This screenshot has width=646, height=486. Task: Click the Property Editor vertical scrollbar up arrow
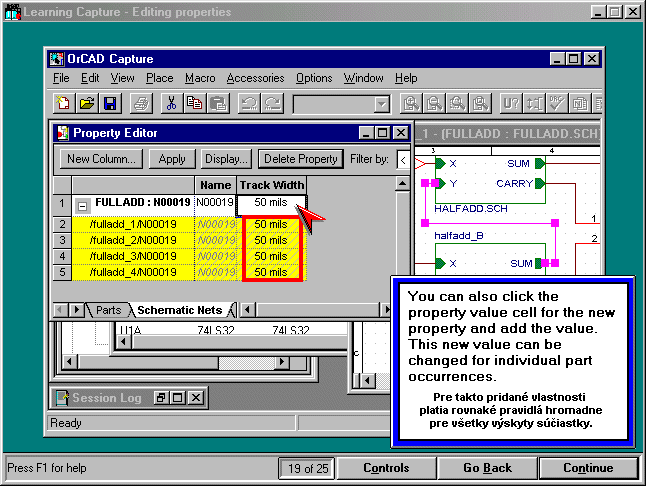[x=403, y=185]
